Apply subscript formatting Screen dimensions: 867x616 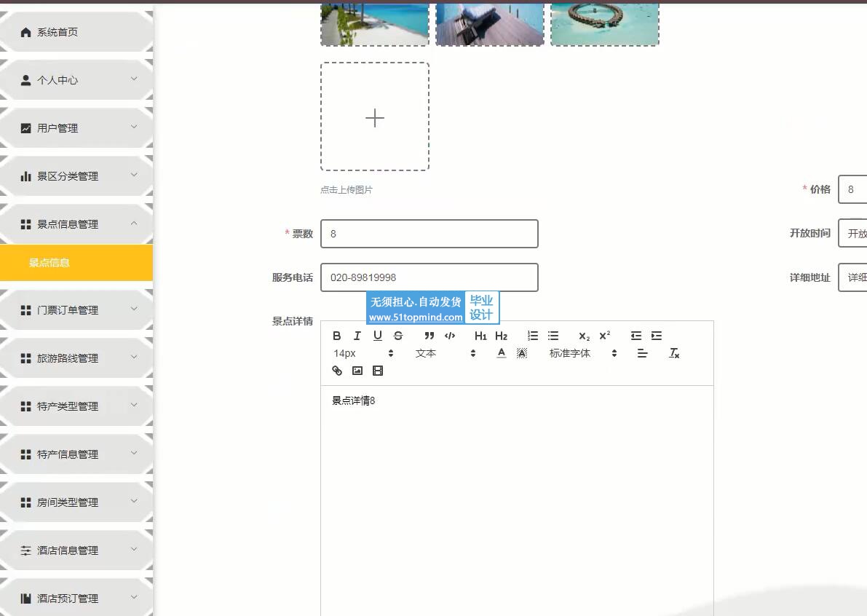[585, 336]
